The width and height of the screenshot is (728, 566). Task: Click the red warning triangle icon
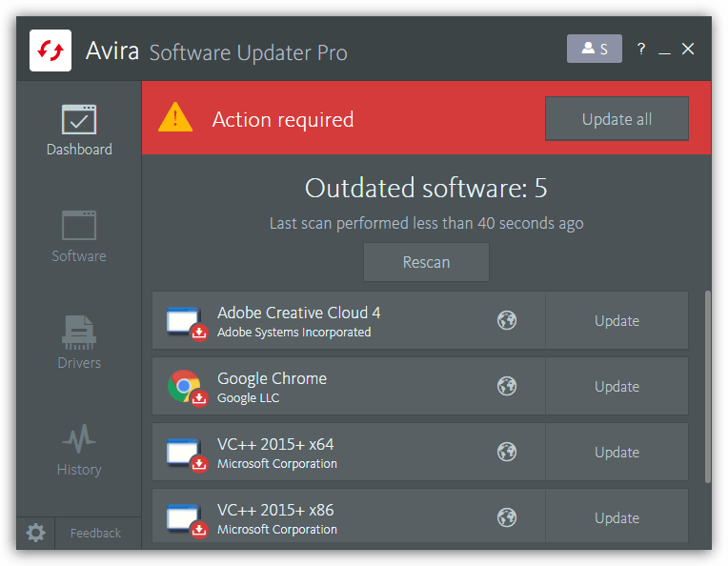tap(175, 118)
